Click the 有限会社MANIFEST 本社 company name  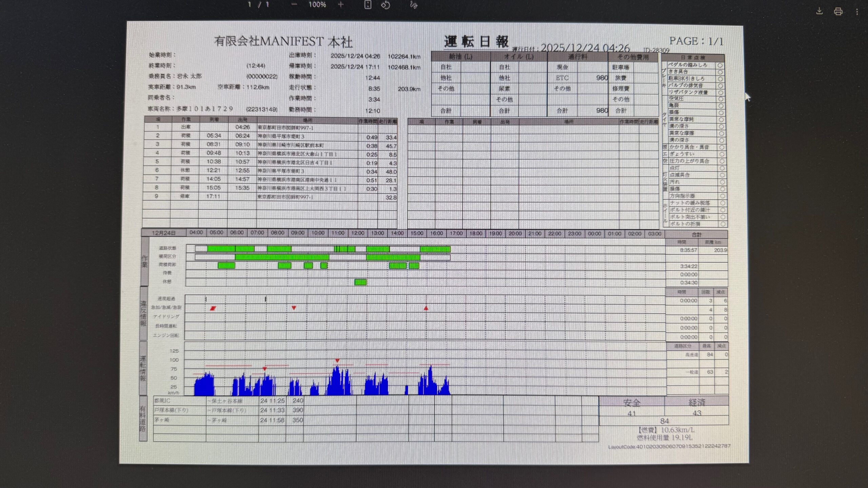tap(283, 42)
